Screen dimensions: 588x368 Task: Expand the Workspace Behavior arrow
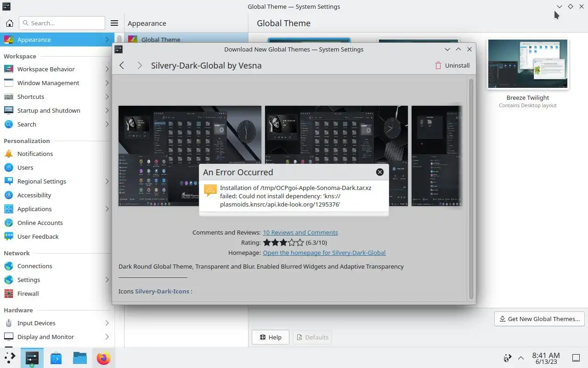pyautogui.click(x=107, y=69)
